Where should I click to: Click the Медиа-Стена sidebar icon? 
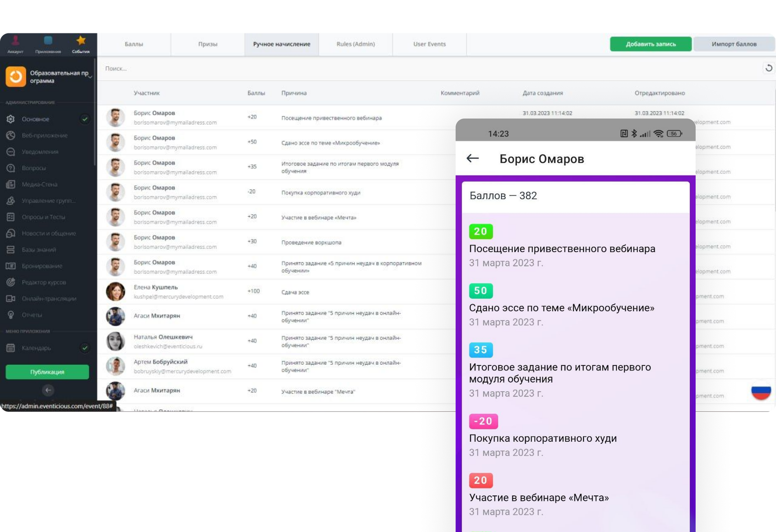click(10, 184)
